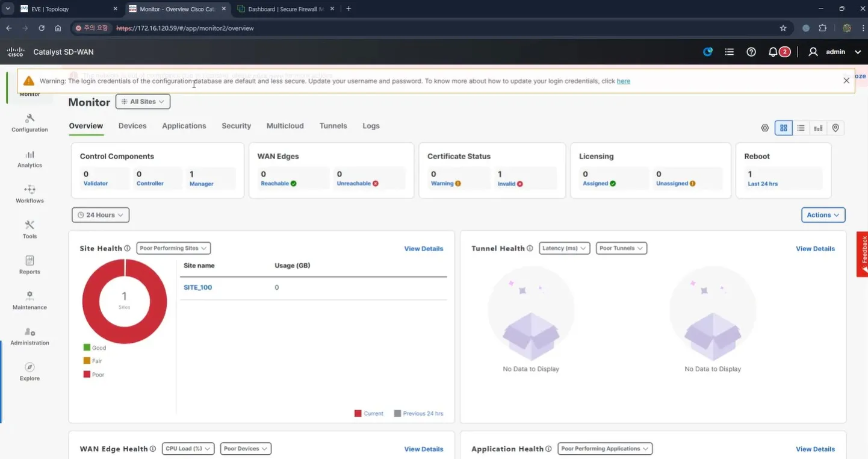Open the browser tab search chevron
868x459 pixels.
point(8,8)
